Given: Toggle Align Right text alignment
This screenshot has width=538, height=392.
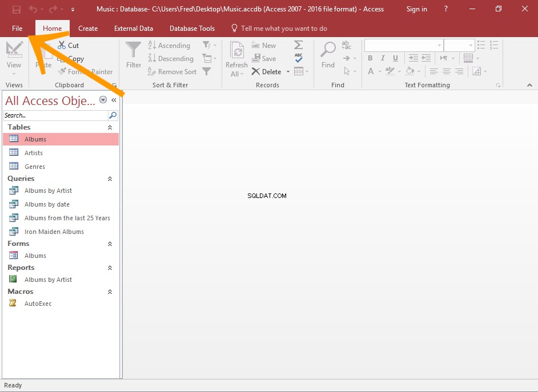Looking at the screenshot, I should 459,71.
